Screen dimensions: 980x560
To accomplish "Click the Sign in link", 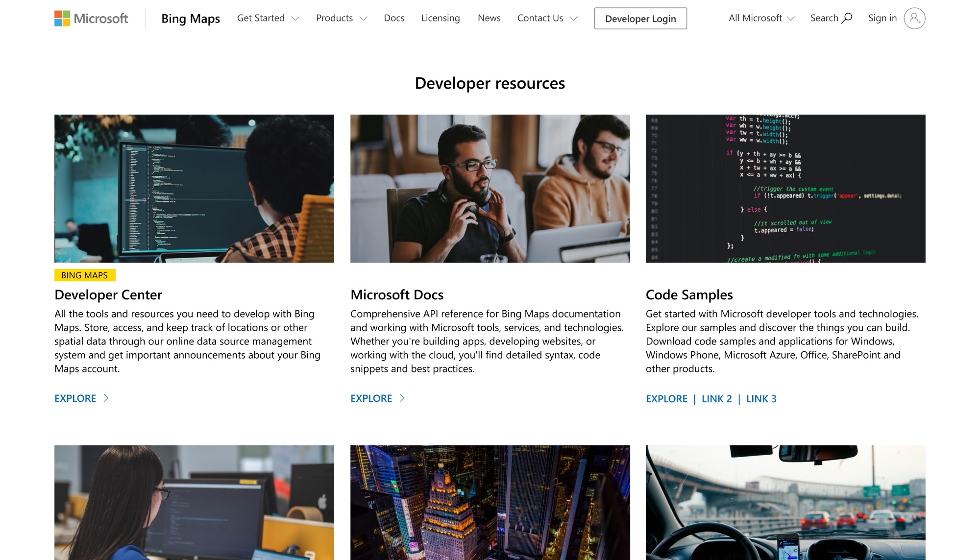I will click(x=882, y=18).
